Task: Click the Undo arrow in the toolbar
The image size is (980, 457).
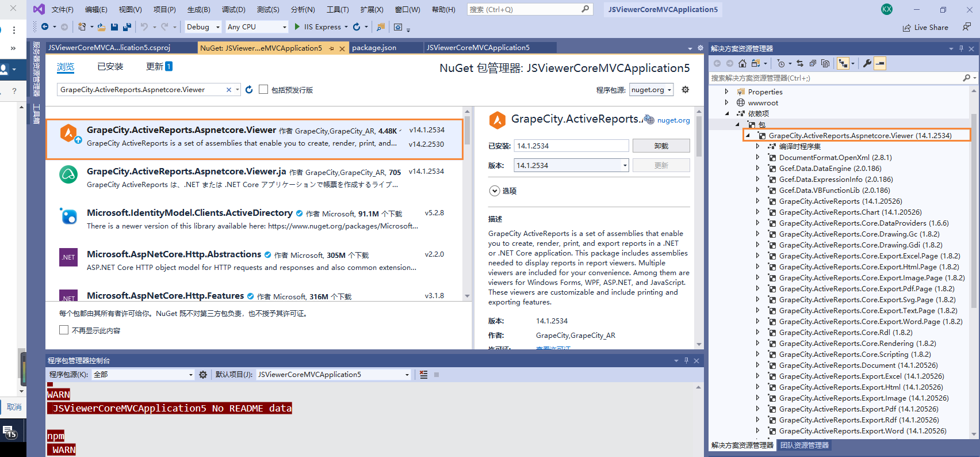Action: pyautogui.click(x=144, y=27)
